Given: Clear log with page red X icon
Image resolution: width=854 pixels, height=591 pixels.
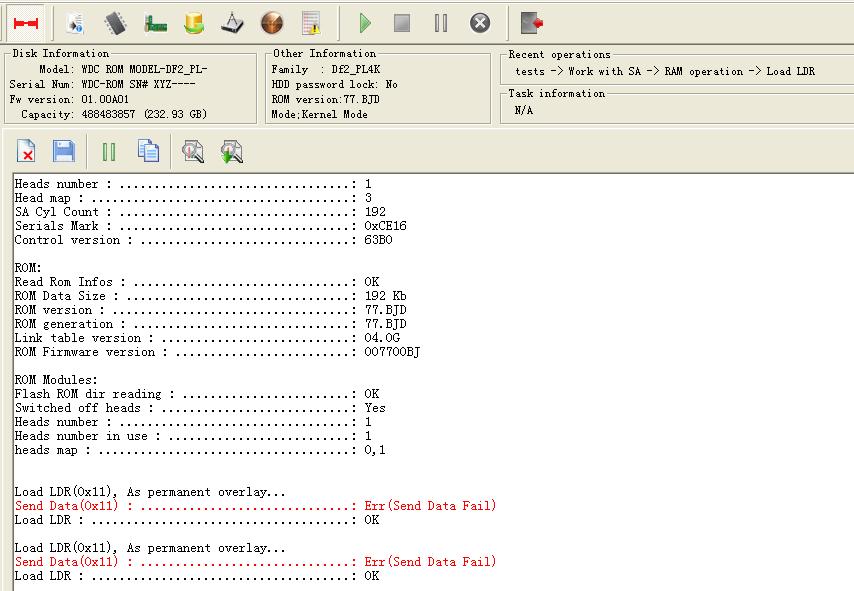Looking at the screenshot, I should pos(26,151).
